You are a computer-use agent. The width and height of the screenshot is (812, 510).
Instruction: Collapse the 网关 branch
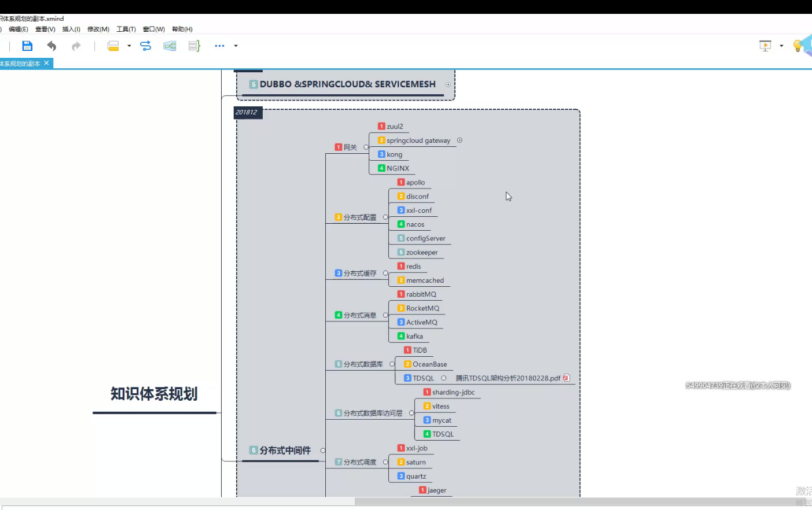point(366,147)
